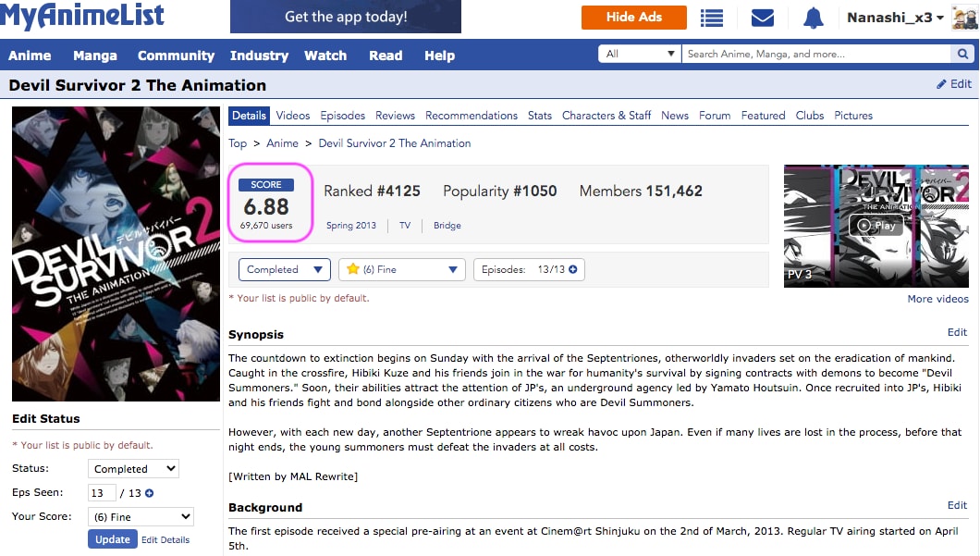This screenshot has height=556, width=980.
Task: Click the Background Edit link
Action: point(957,505)
